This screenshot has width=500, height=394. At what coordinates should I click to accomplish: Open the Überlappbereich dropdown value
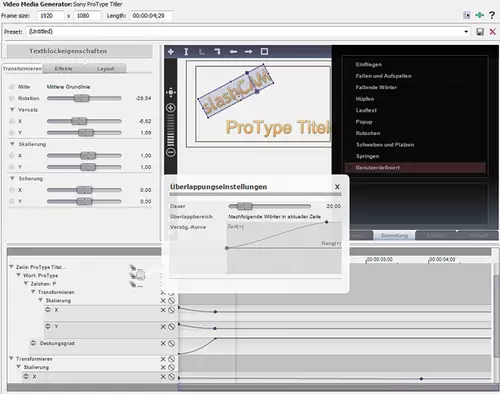tap(274, 217)
